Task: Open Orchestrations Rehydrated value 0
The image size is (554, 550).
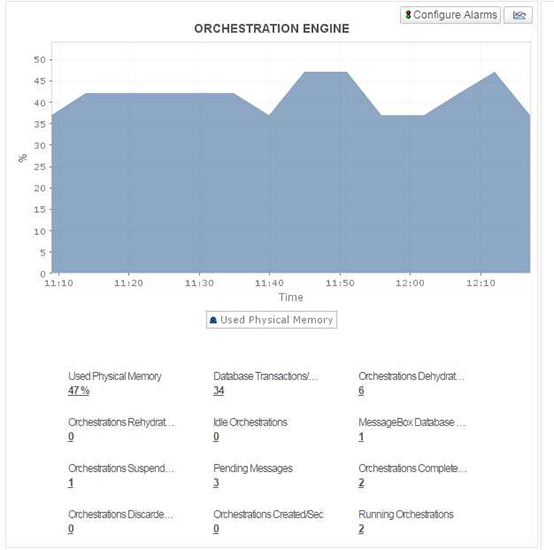Action: pyautogui.click(x=71, y=437)
